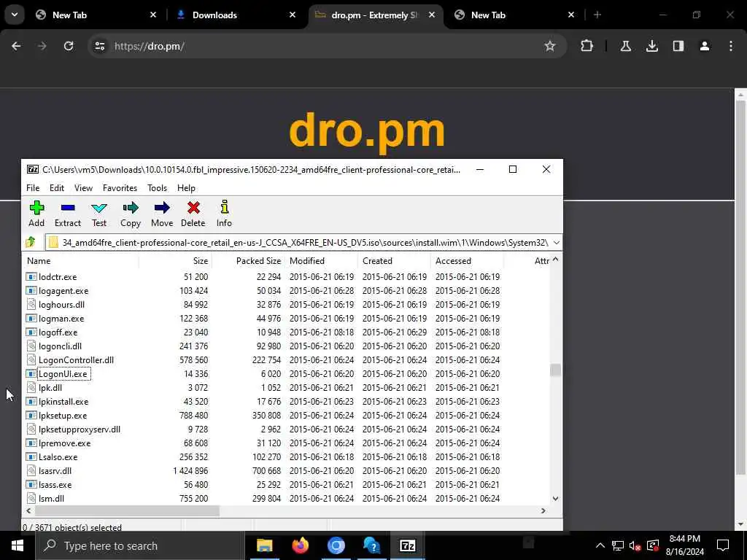747x560 pixels.
Task: Reload the dro.pm page
Action: pyautogui.click(x=69, y=46)
